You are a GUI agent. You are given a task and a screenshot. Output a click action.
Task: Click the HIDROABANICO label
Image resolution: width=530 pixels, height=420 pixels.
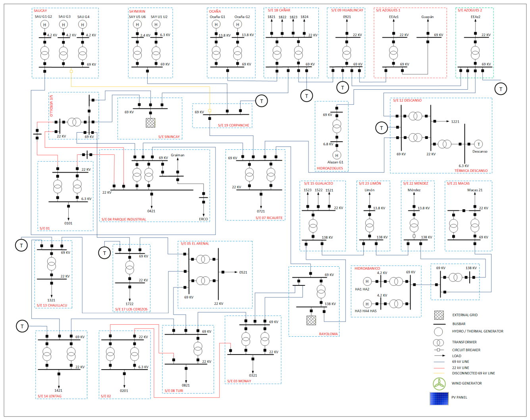tap(367, 269)
